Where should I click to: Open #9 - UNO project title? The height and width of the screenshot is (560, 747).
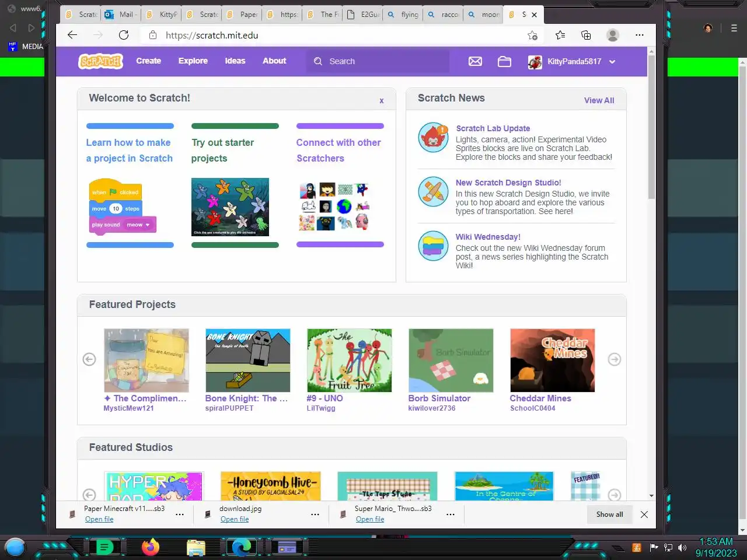pos(325,398)
